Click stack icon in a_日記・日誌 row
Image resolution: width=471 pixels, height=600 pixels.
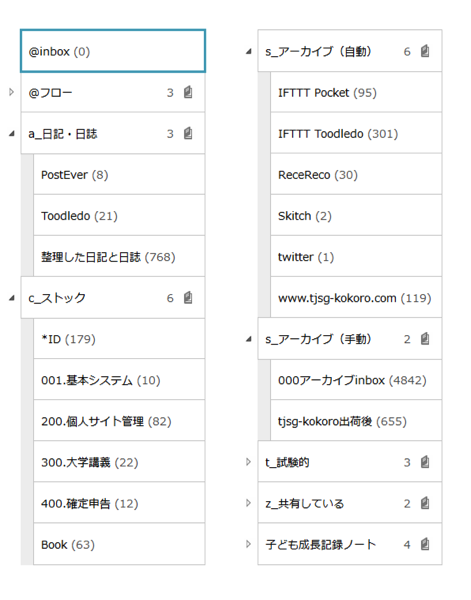pos(188,133)
